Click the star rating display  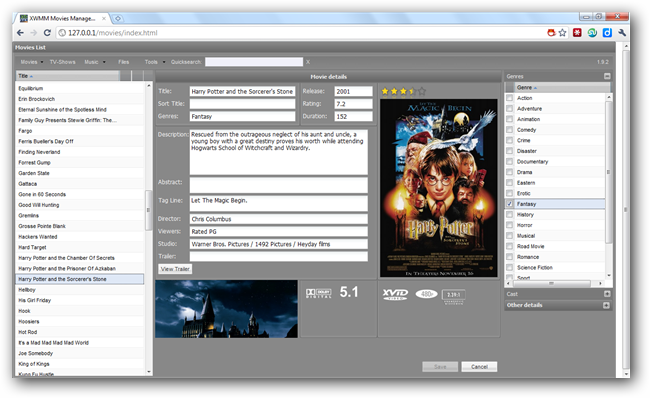coord(403,91)
